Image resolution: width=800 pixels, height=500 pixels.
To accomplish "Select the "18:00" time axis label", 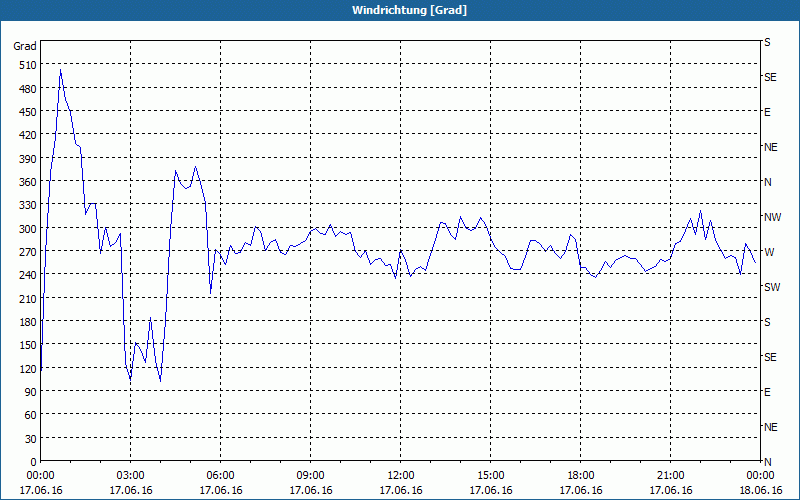I will tap(581, 476).
